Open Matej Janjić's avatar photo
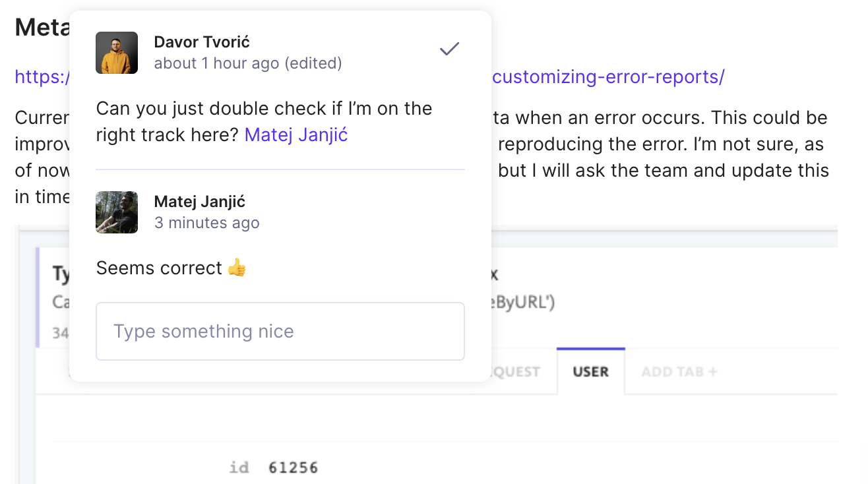This screenshot has width=868, height=484. point(117,212)
